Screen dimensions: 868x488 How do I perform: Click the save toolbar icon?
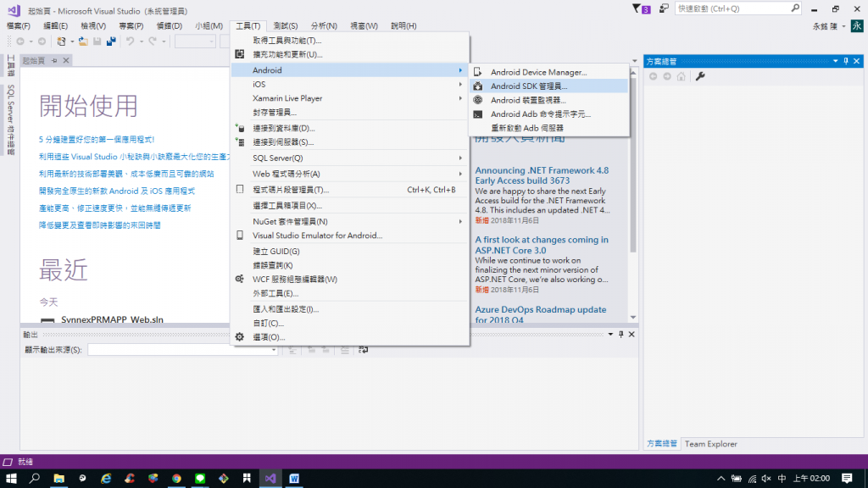pyautogui.click(x=97, y=42)
